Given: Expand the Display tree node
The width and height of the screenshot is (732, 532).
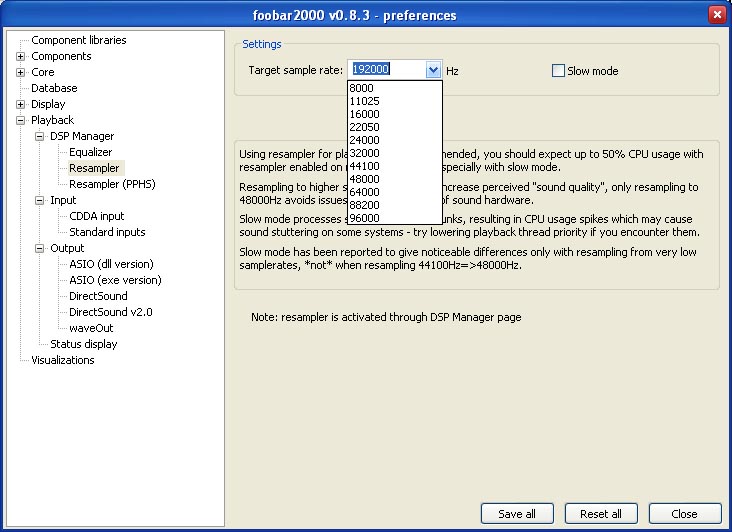Looking at the screenshot, I should tap(21, 104).
